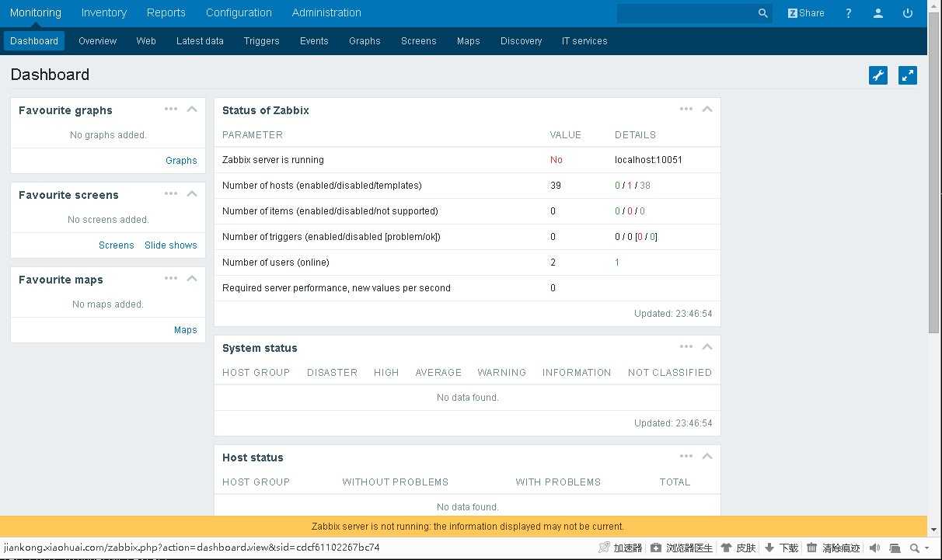The image size is (942, 560).
Task: Open the Monitoring top menu
Action: 35,13
